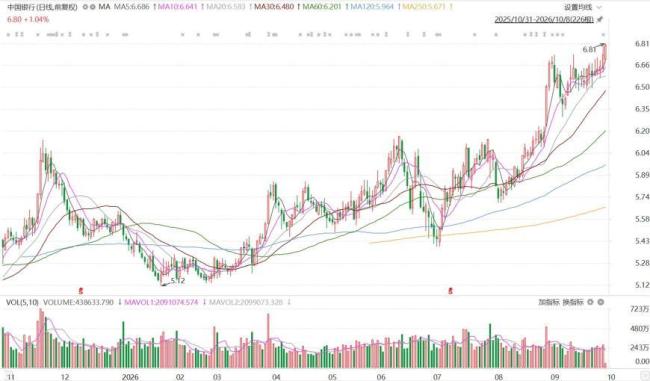Click the VOLUME:438633.790 value
The width and height of the screenshot is (650, 381).
click(x=78, y=302)
